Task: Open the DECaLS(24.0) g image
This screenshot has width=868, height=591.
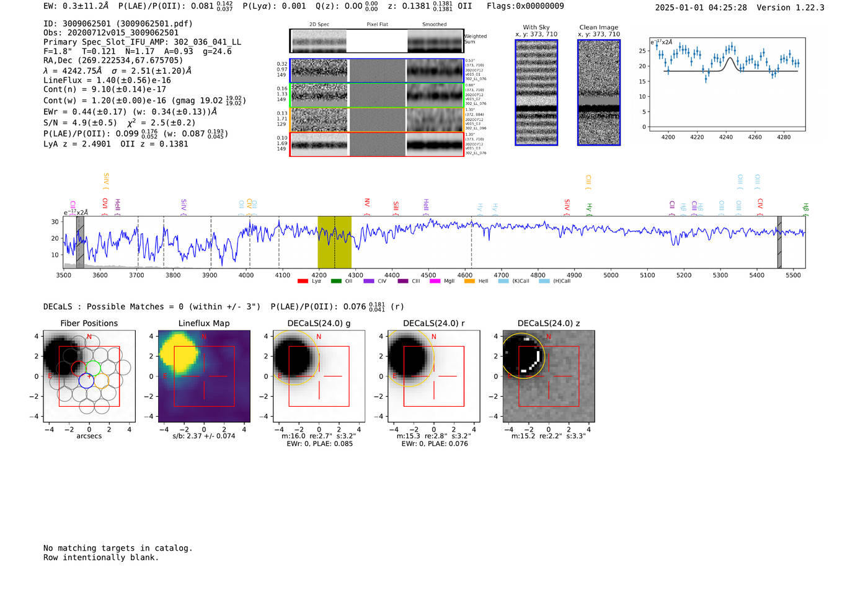Action: click(x=319, y=376)
